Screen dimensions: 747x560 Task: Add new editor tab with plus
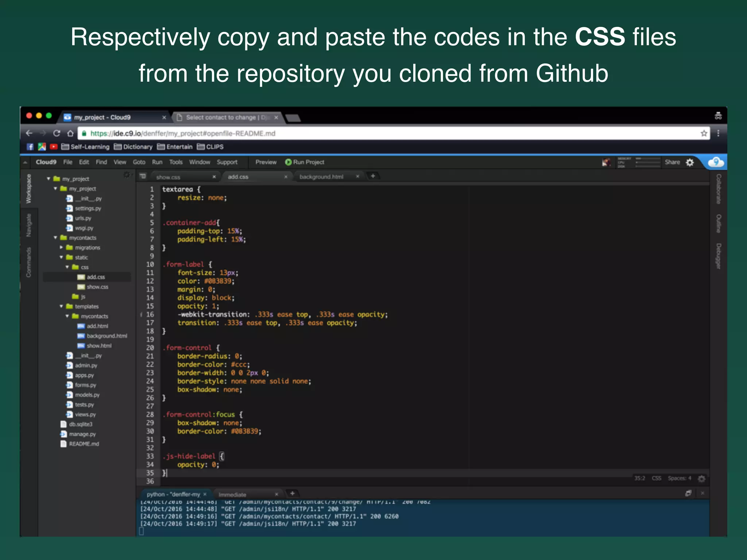[x=373, y=176]
